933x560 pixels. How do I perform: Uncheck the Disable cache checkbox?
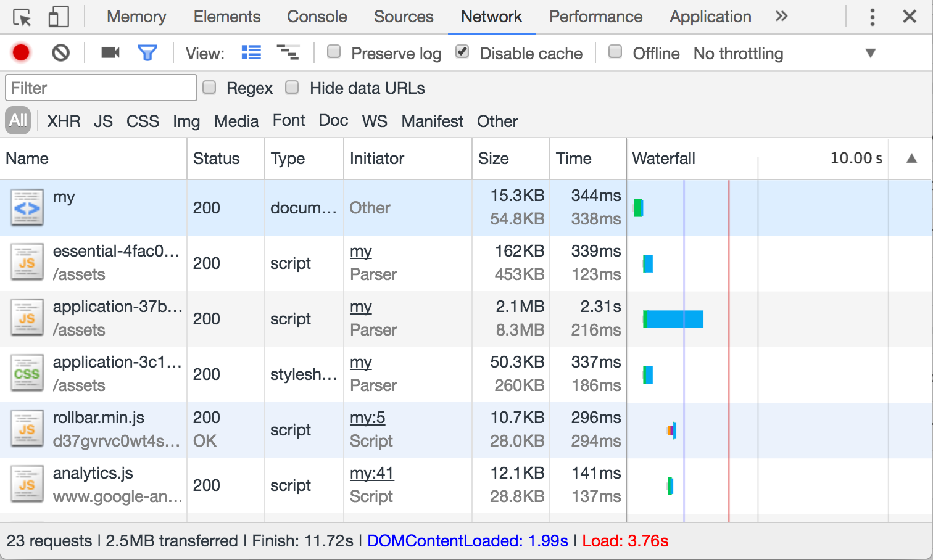462,52
